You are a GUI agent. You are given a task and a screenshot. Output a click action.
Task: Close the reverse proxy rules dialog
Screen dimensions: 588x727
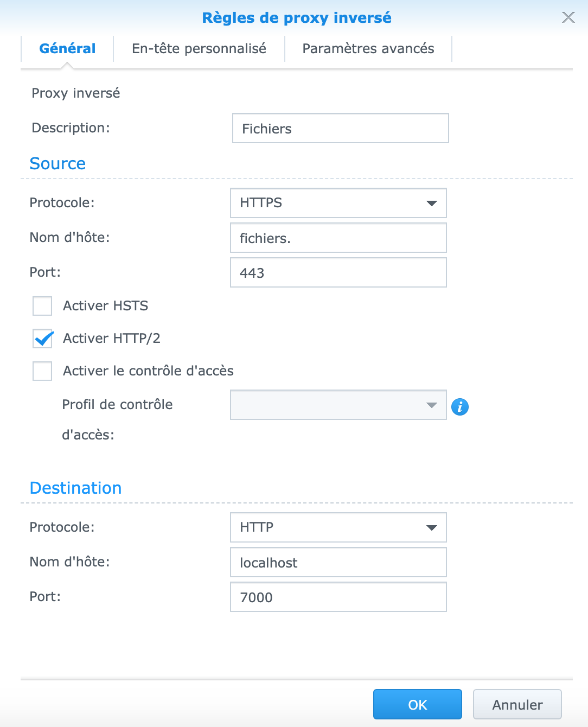point(568,17)
